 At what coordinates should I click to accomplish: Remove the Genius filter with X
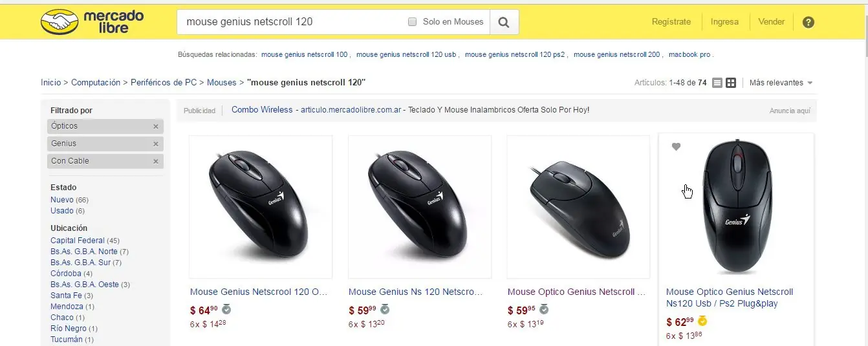point(156,144)
